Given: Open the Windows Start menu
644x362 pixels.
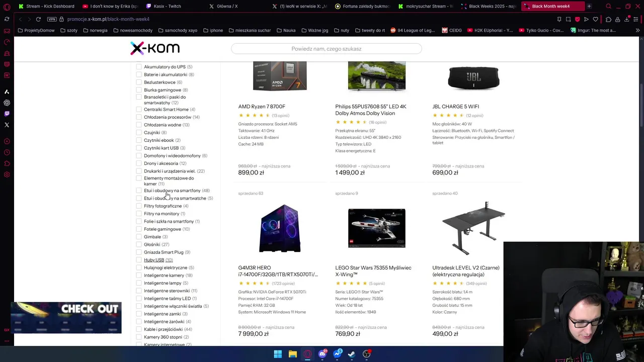Looking at the screenshot, I should (278, 354).
